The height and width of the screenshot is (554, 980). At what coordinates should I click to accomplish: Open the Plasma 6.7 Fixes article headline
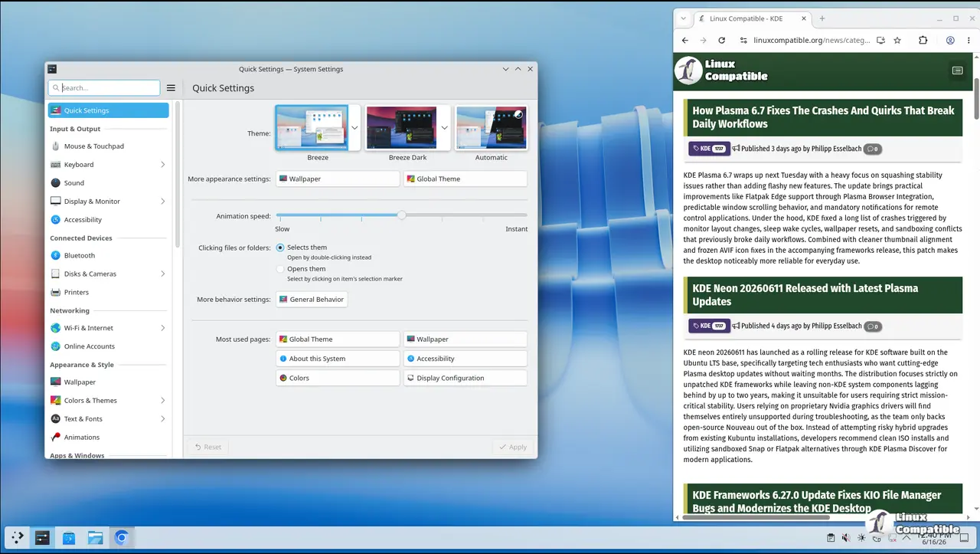pos(823,117)
